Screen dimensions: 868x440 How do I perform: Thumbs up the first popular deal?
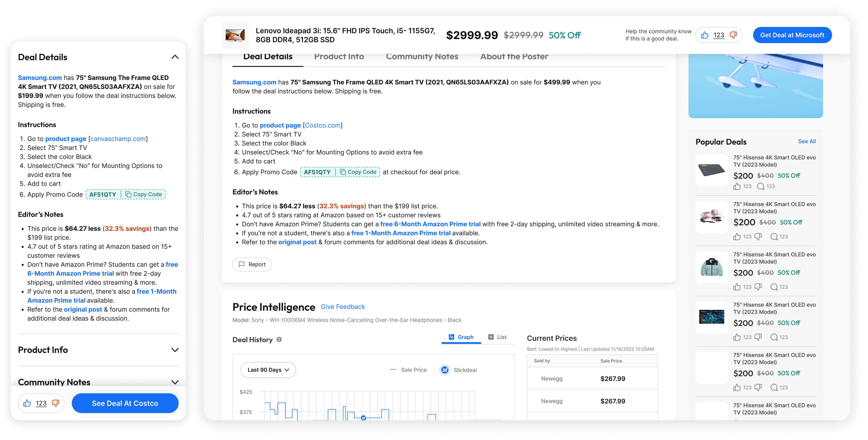737,187
